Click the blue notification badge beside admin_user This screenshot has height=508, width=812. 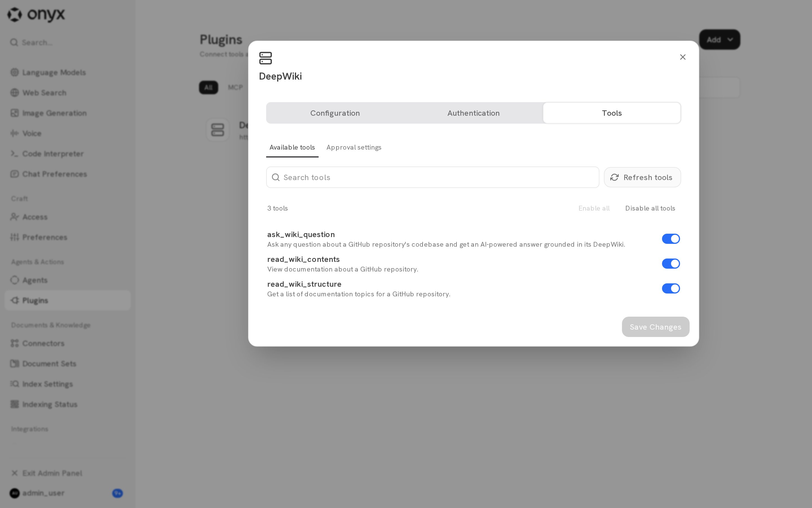[118, 493]
